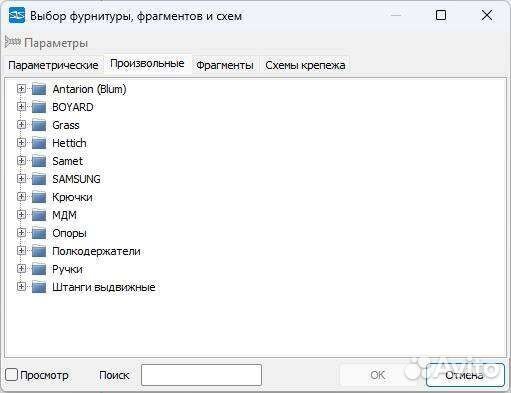Viewport: 511px width, 393px height.
Task: Click the МДМ folder icon
Action: pyautogui.click(x=39, y=215)
